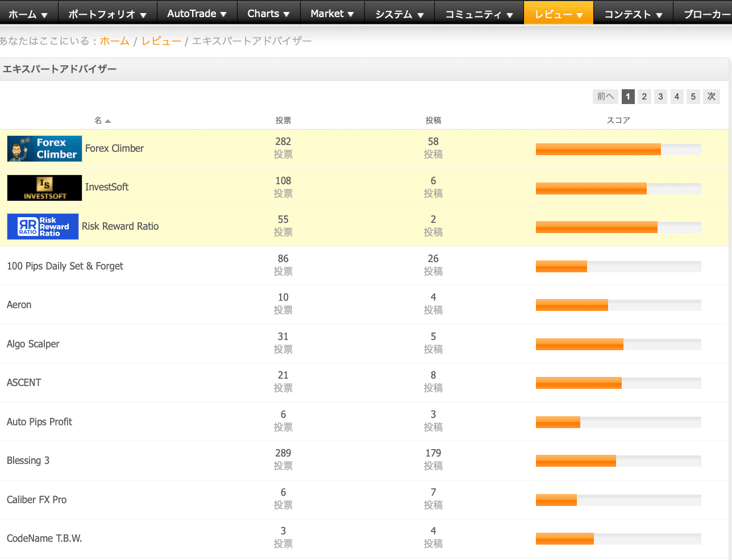The height and width of the screenshot is (560, 732).
Task: Click the Aeron score bar
Action: point(618,305)
